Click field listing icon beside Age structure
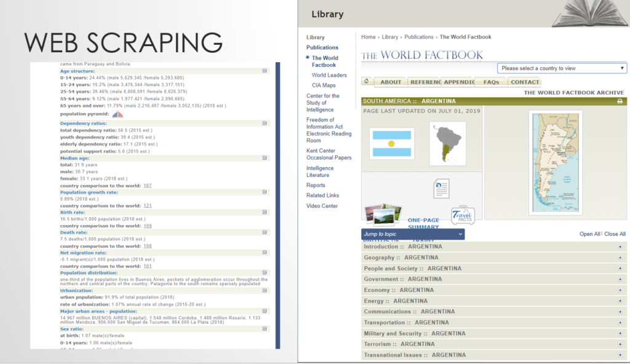630x364 pixels. 265,71
